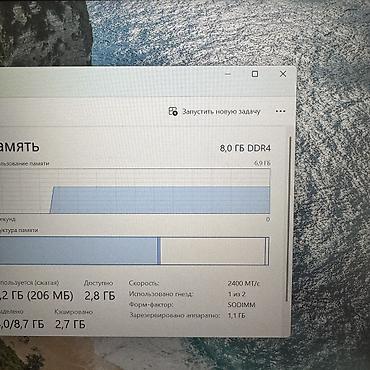The image size is (370, 370).
Task: Click the vertical scrollbar of the memory panel
Action: tap(289, 219)
